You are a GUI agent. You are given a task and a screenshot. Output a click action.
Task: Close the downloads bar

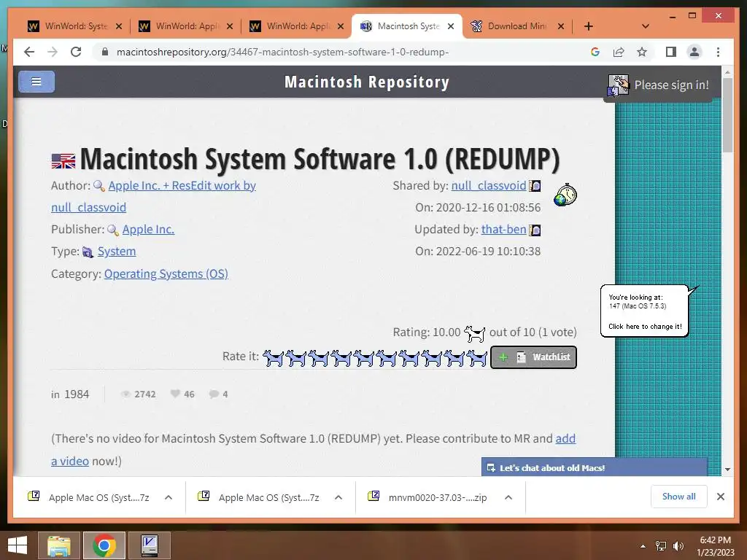point(720,497)
